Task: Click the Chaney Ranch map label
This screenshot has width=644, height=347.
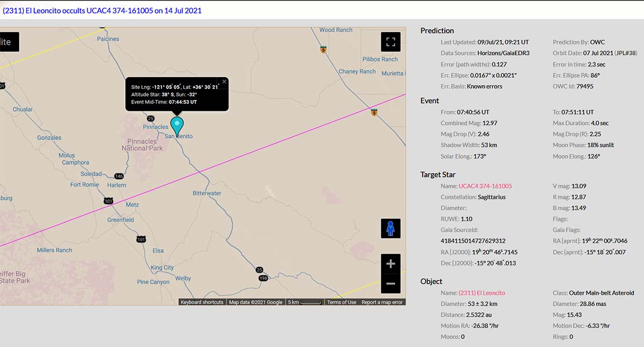Action: click(357, 71)
